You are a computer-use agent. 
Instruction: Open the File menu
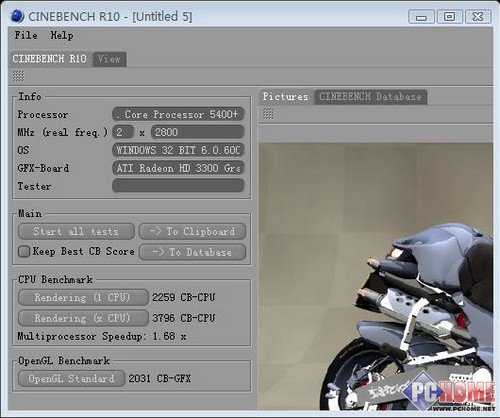click(x=26, y=35)
